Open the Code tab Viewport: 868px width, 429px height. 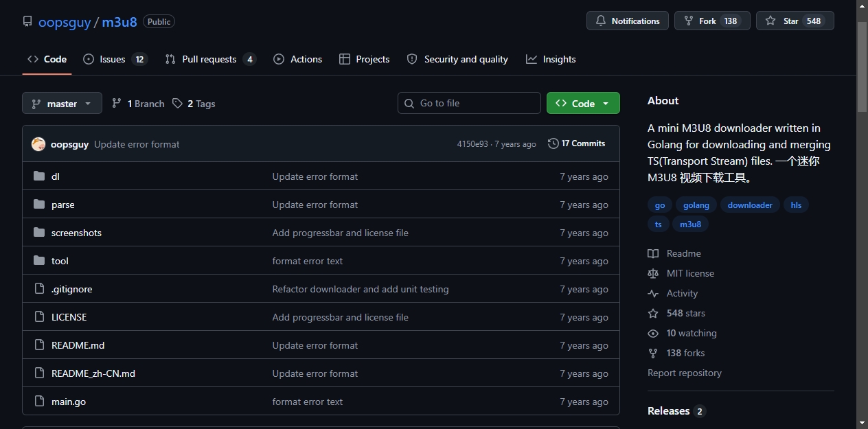click(47, 59)
